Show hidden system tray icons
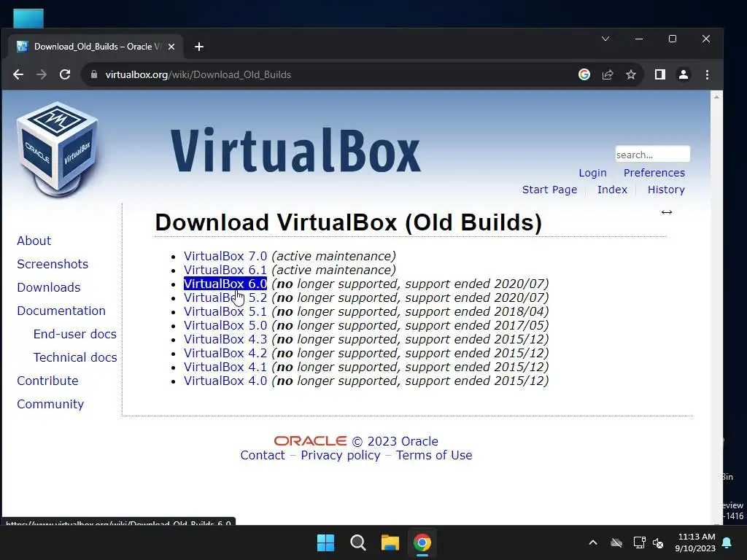The height and width of the screenshot is (560, 747). pos(593,542)
